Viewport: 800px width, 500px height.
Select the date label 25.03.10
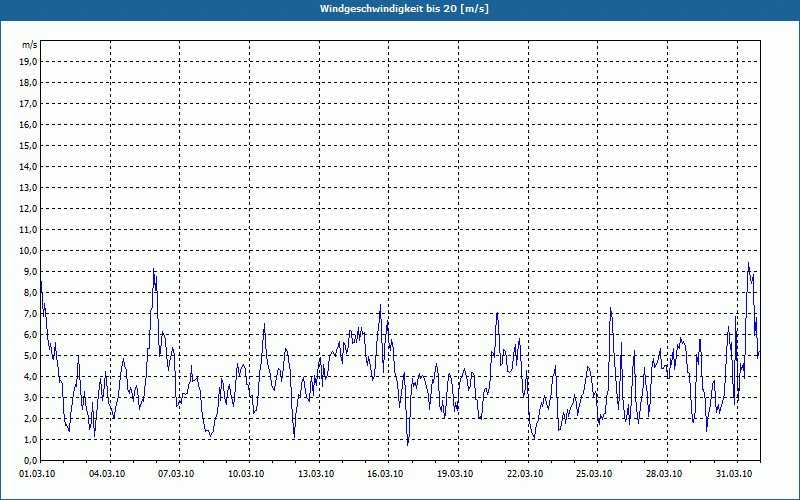pyautogui.click(x=594, y=474)
